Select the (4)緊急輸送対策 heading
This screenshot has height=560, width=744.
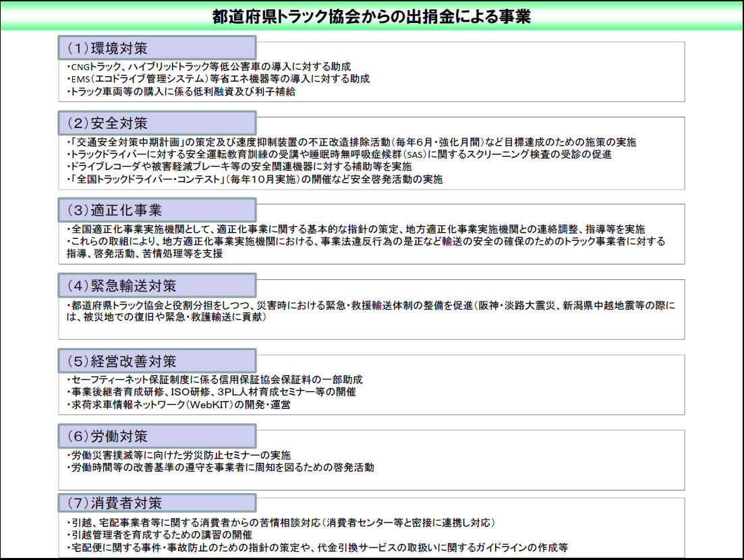[x=157, y=285]
